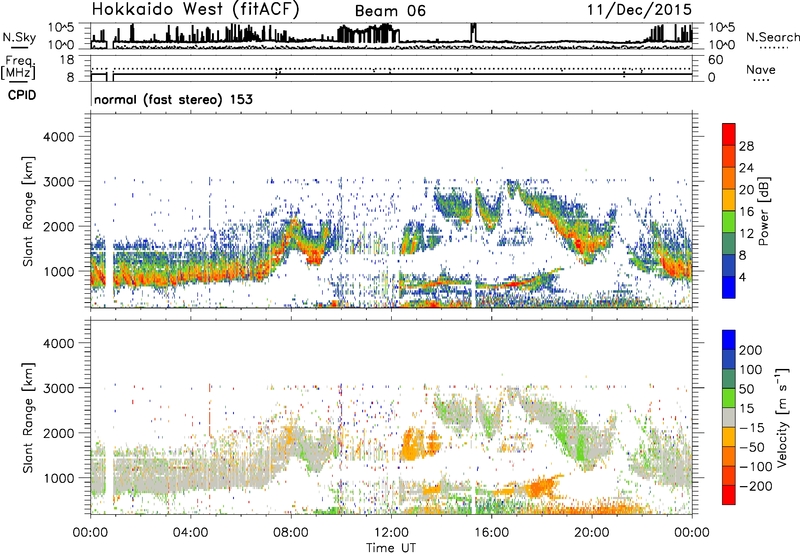The image size is (800, 554).
Task: Click the 'N.Sky' legend label
Action: [x=19, y=37]
